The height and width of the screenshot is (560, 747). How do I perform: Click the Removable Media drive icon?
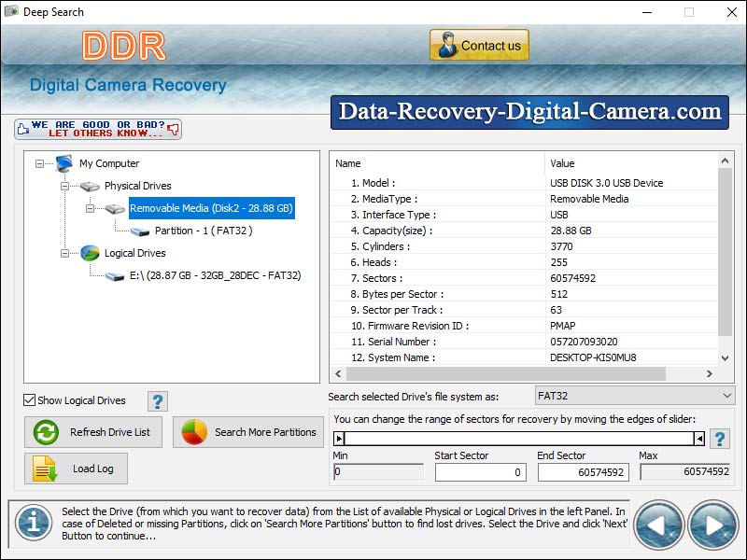click(115, 208)
